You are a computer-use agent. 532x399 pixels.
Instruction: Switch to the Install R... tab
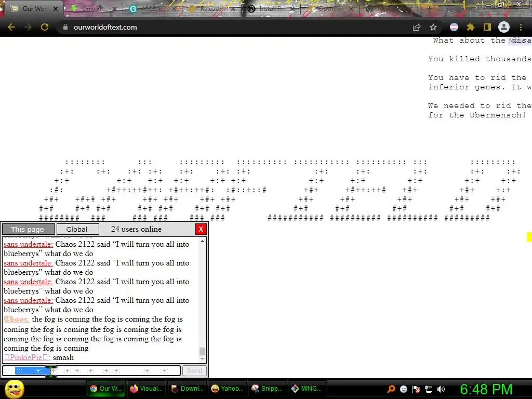click(270, 9)
